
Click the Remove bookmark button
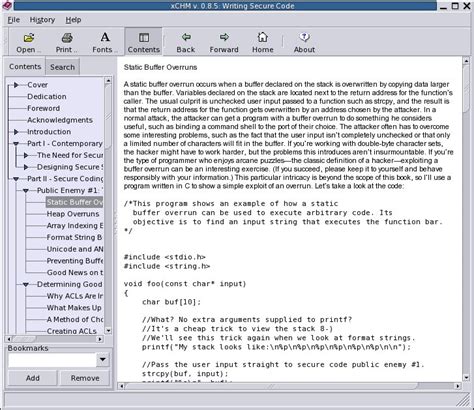tap(85, 378)
